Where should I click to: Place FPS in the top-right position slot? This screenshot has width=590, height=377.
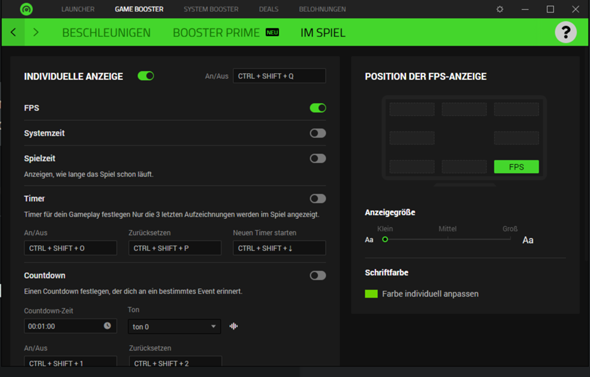click(x=516, y=109)
